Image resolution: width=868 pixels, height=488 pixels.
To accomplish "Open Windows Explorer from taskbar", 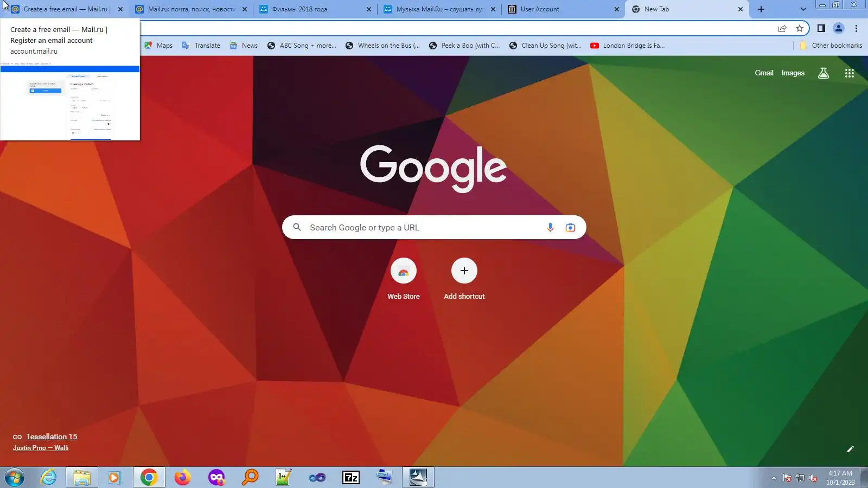I will coord(82,478).
